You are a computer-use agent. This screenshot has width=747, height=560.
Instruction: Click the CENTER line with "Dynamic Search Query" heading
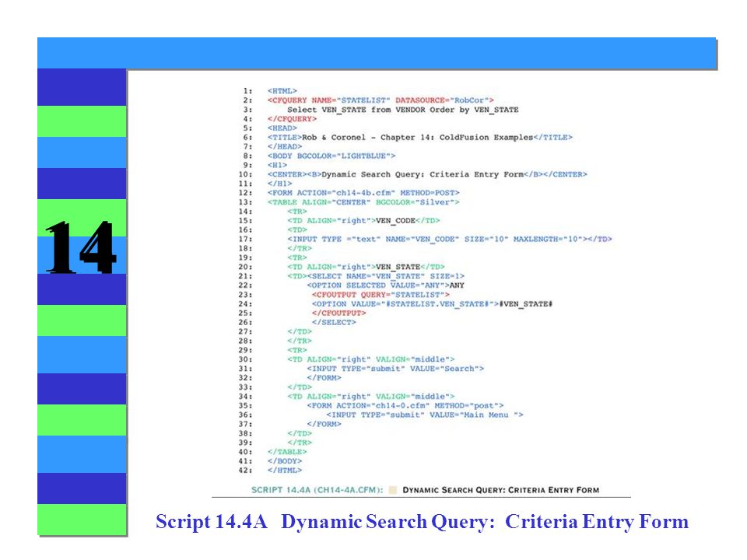click(427, 174)
